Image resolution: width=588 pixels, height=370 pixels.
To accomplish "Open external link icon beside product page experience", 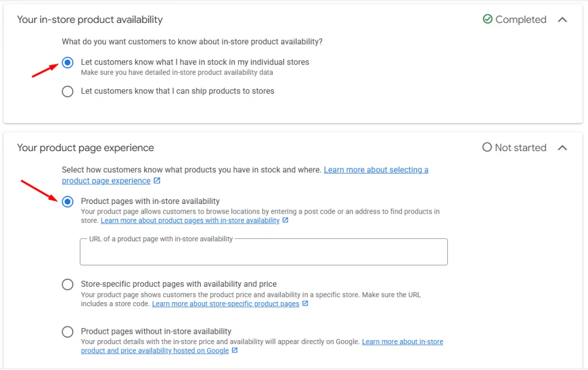I will click(157, 180).
